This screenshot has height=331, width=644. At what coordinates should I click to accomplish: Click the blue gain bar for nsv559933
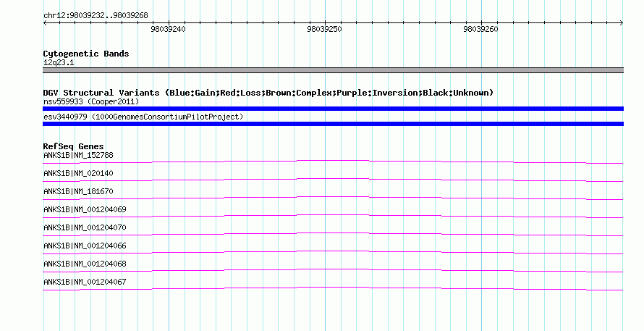click(x=333, y=109)
